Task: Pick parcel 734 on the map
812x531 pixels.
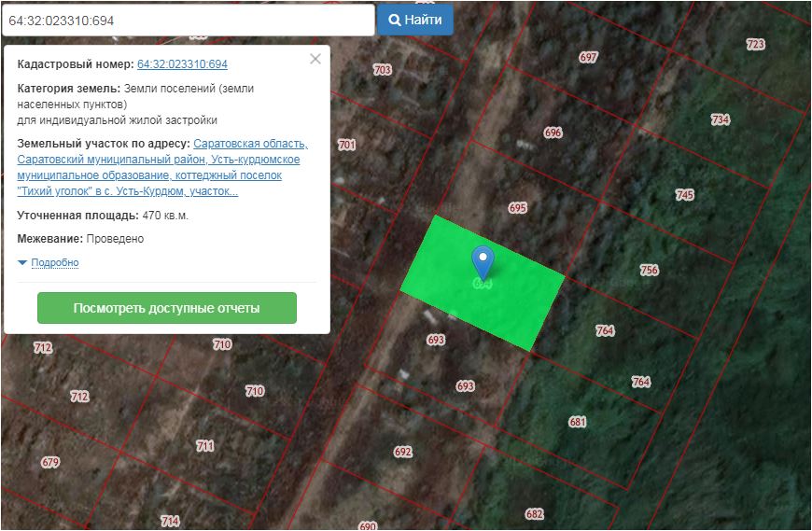Action: pos(720,119)
